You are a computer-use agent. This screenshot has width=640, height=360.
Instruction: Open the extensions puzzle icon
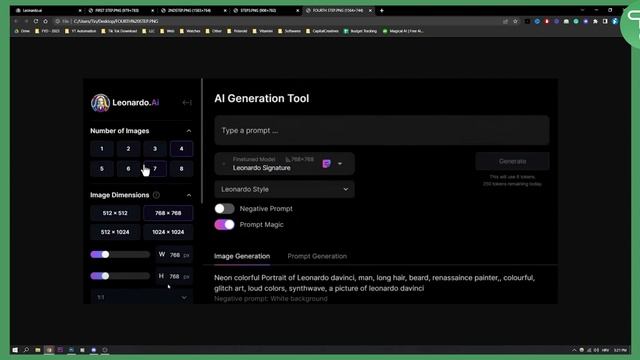coord(595,21)
